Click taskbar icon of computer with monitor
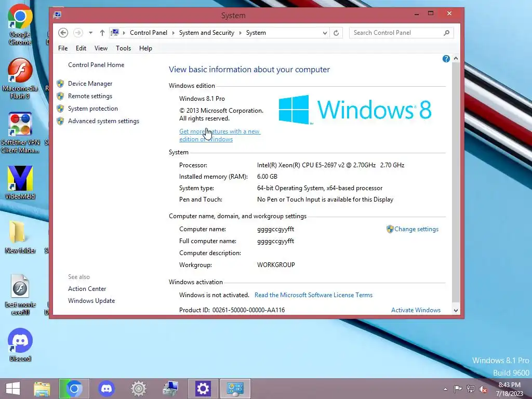 (x=170, y=389)
